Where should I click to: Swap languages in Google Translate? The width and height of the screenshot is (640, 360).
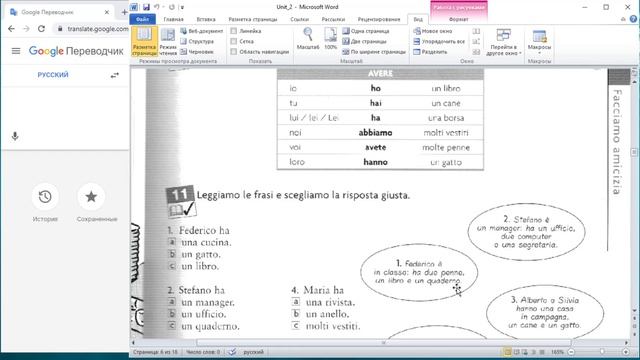pyautogui.click(x=115, y=75)
